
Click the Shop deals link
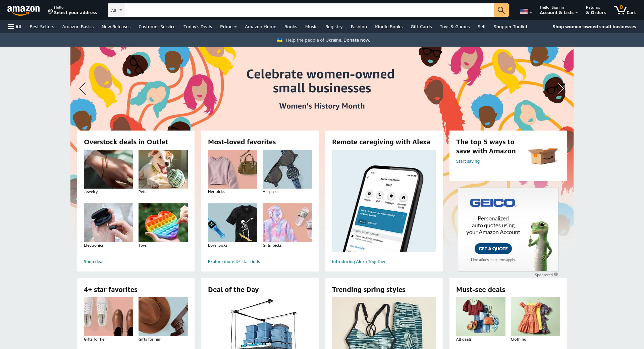click(95, 261)
